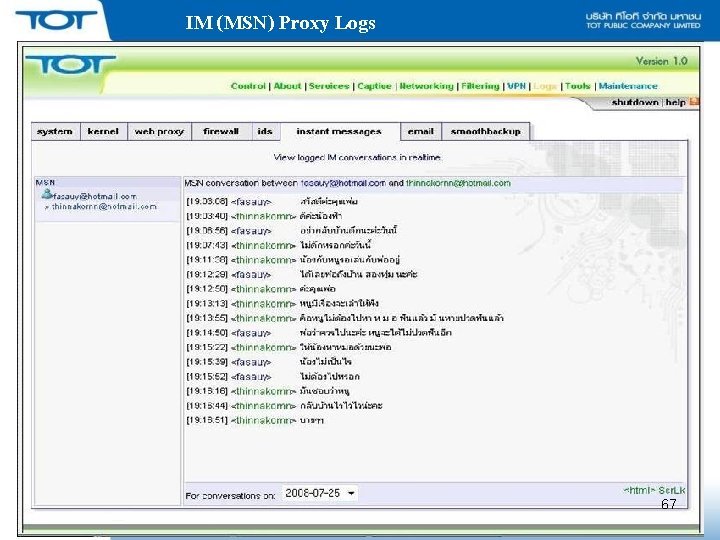Click the MSN section header label

(x=45, y=182)
